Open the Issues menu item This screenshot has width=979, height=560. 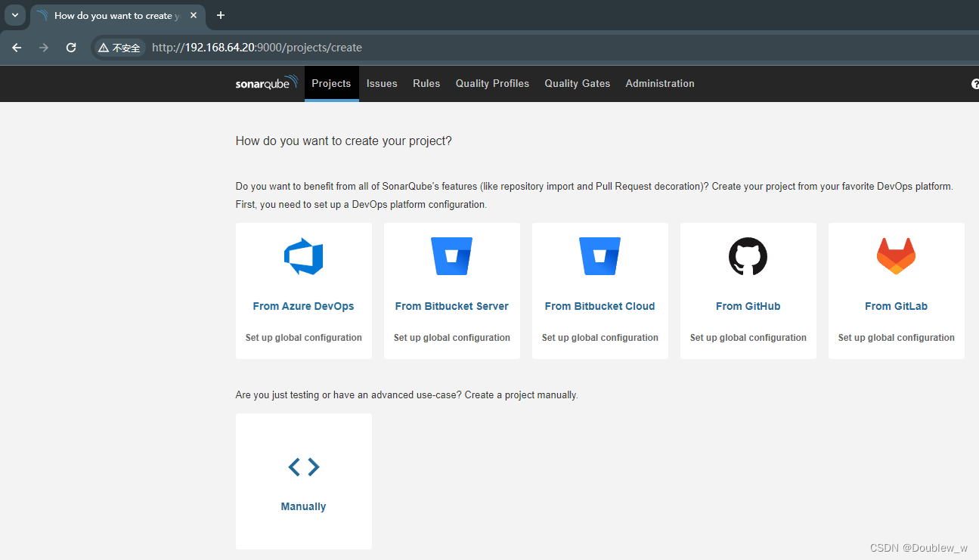click(x=382, y=84)
